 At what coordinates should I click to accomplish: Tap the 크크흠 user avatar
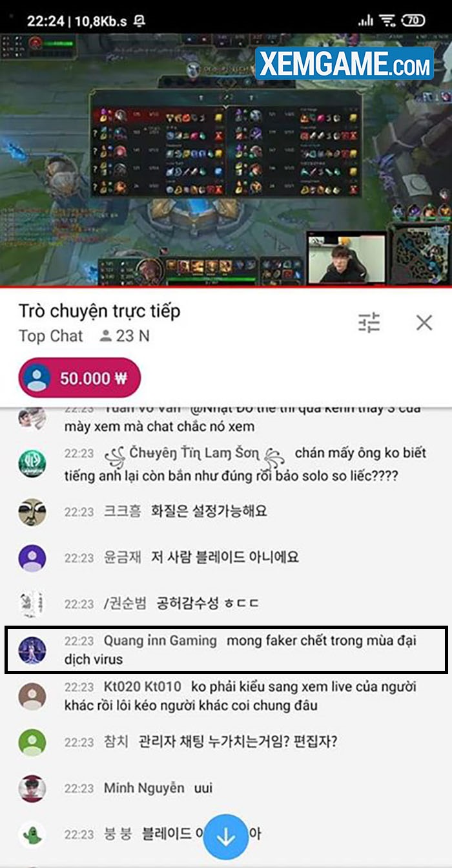pos(32,512)
